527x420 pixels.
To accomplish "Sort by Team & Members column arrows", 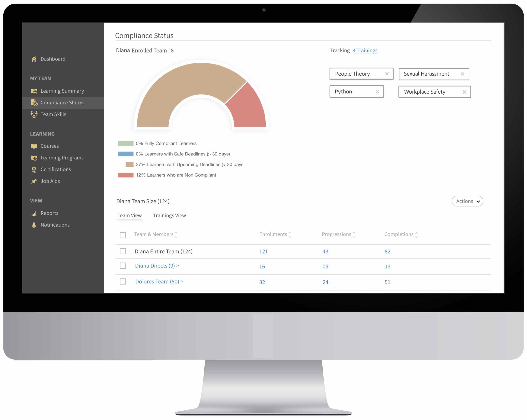I will [176, 235].
